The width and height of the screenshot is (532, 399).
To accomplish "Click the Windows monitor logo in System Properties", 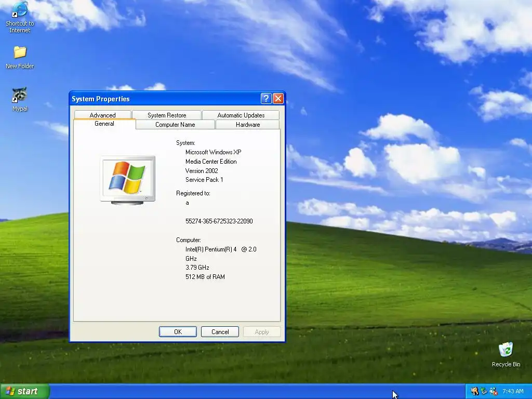I will 128,180.
